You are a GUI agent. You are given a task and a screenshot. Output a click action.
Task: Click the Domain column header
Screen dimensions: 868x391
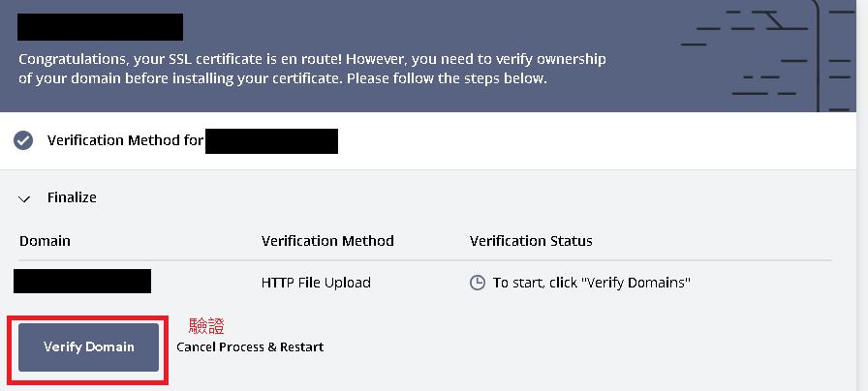click(45, 240)
